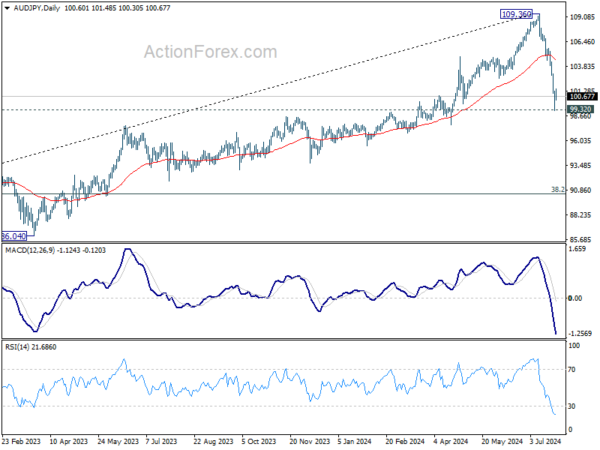
Task: Select the MACD(12,26,9) indicator label
Action: pyautogui.click(x=30, y=250)
